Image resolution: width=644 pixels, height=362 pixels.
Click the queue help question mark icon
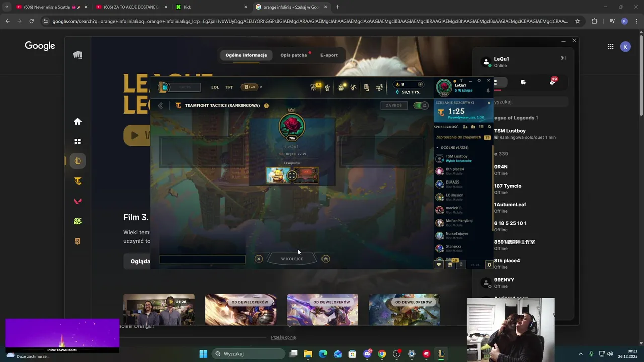266,106
